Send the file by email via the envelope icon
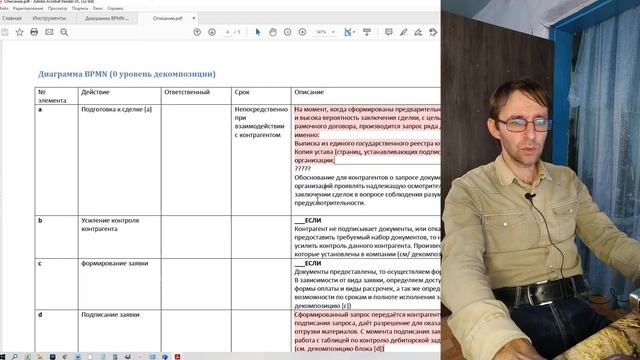This screenshot has width=640, height=360. pyautogui.click(x=49, y=32)
